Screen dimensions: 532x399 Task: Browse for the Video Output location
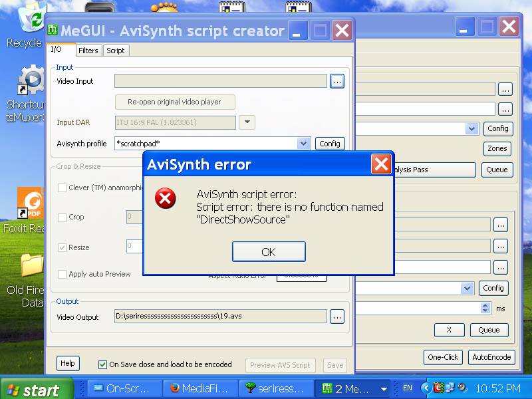[337, 317]
